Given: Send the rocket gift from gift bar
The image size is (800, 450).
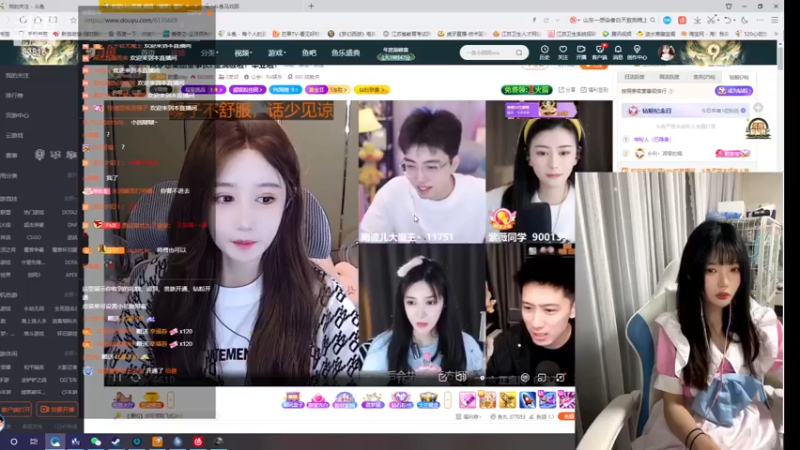Looking at the screenshot, I should coord(528,400).
